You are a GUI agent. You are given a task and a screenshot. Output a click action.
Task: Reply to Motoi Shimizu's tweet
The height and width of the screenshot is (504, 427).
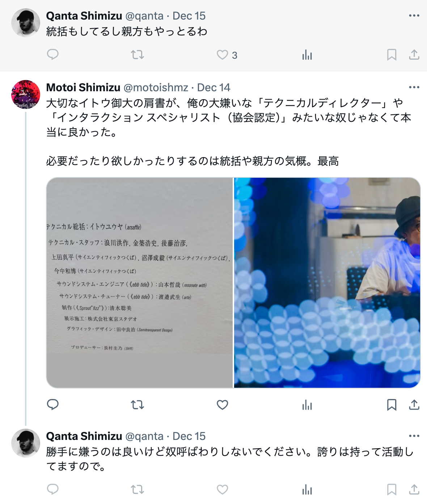coord(53,404)
